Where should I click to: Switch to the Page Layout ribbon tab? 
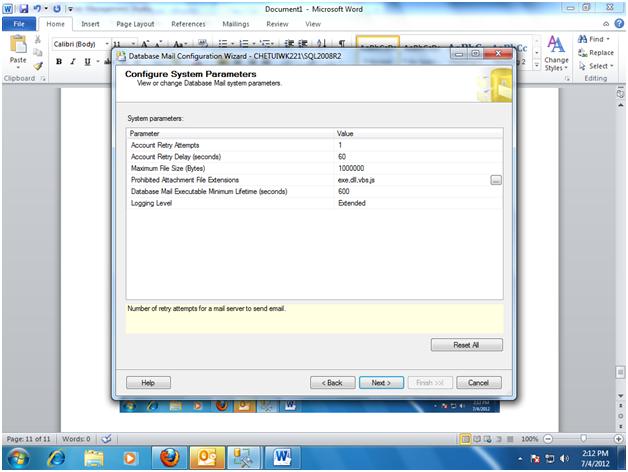pos(135,24)
